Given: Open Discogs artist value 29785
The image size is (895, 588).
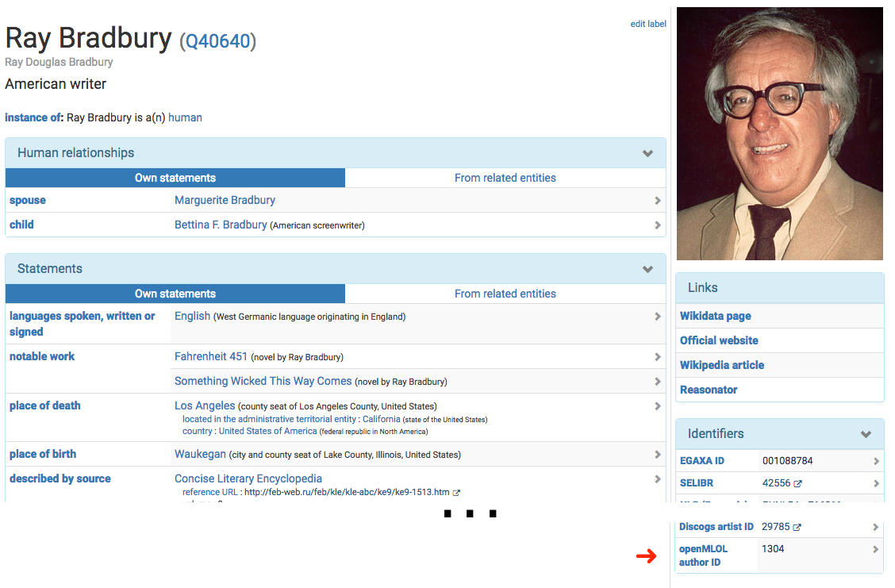Looking at the screenshot, I should (776, 527).
